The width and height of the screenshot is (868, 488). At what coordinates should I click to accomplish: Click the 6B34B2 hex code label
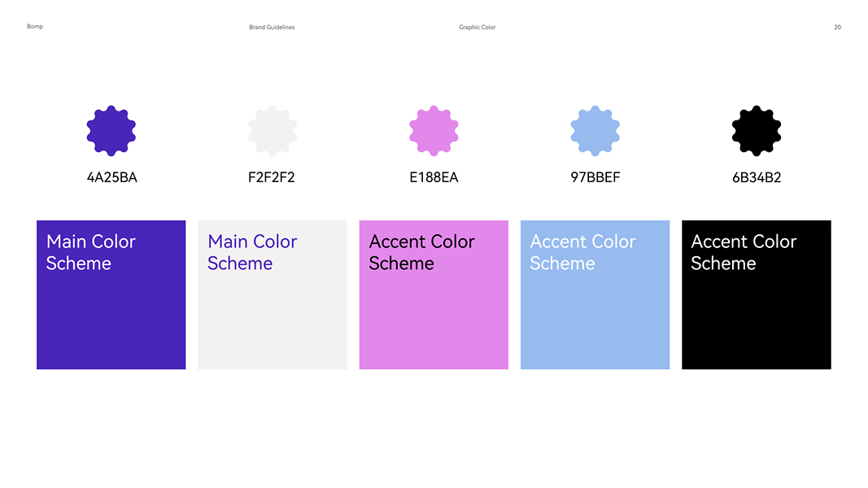click(x=757, y=177)
